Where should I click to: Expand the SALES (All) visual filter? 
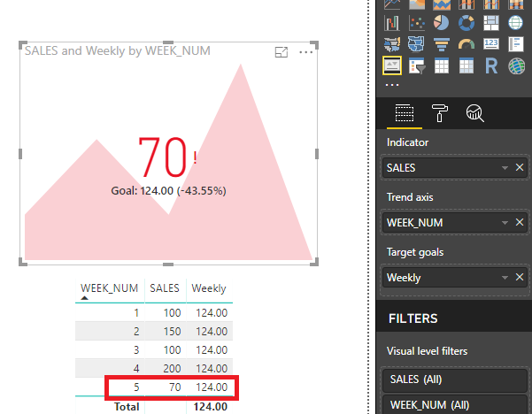pyautogui.click(x=455, y=379)
